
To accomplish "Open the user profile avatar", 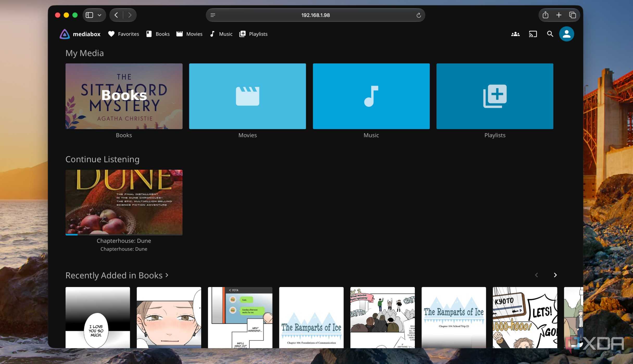I will (x=566, y=34).
